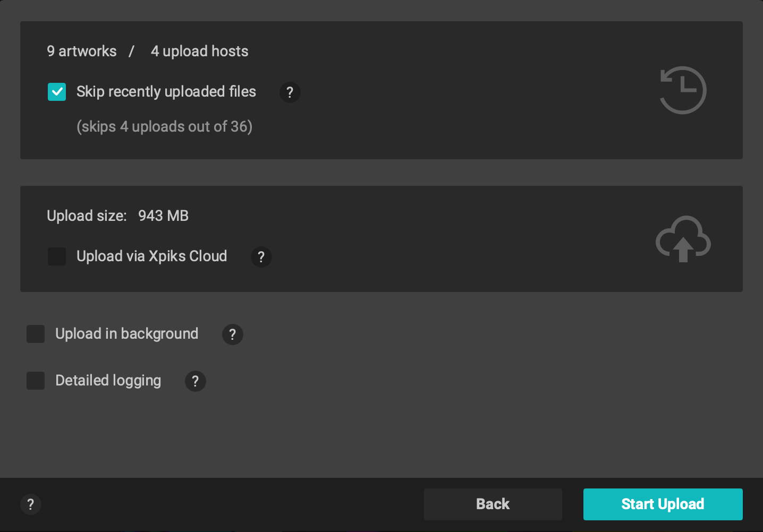The image size is (763, 532).
Task: Click the "943 MB" upload size value
Action: point(163,216)
